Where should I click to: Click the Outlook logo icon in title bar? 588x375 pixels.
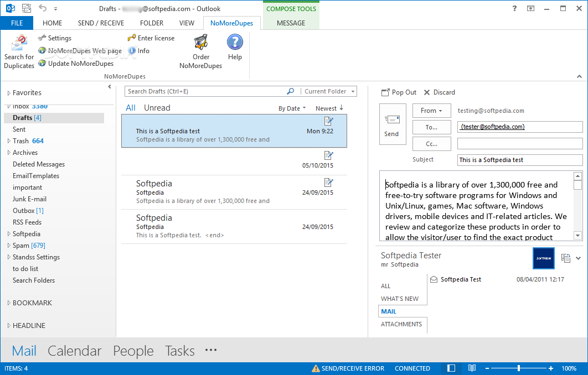point(11,8)
